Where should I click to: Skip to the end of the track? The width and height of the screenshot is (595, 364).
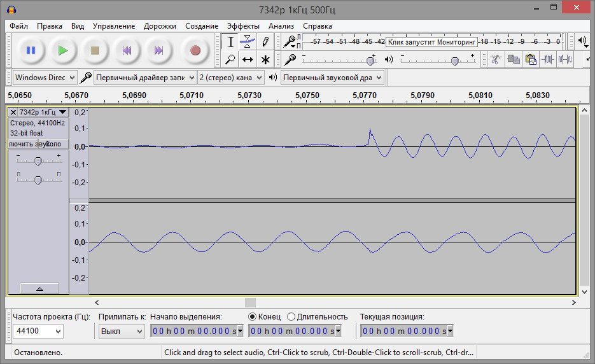tap(158, 50)
